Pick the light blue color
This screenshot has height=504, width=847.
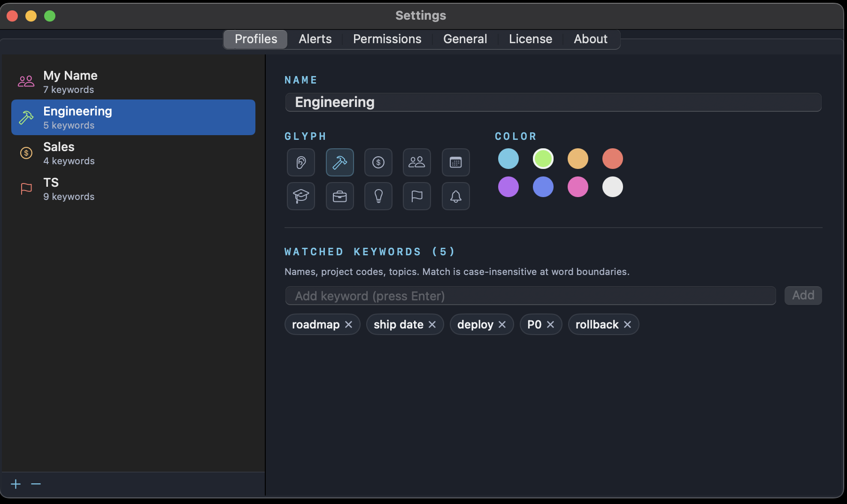pos(508,159)
